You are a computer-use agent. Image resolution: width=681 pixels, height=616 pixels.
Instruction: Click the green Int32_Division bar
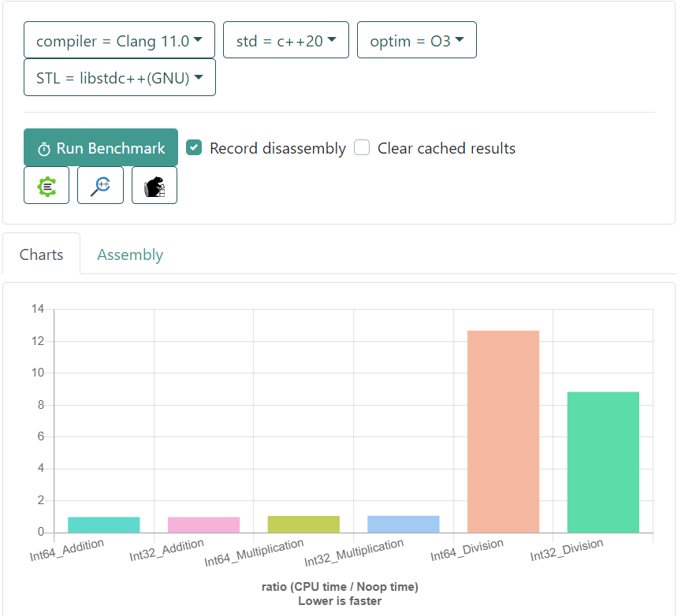[x=603, y=462]
